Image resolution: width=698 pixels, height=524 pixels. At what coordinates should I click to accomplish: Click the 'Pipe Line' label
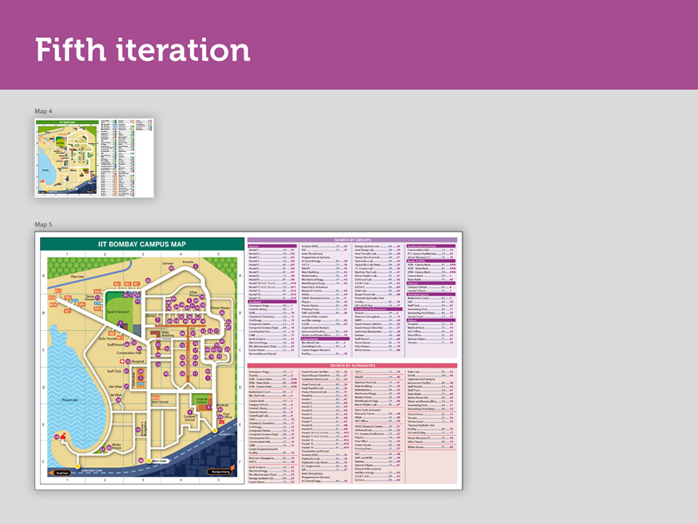(78, 276)
